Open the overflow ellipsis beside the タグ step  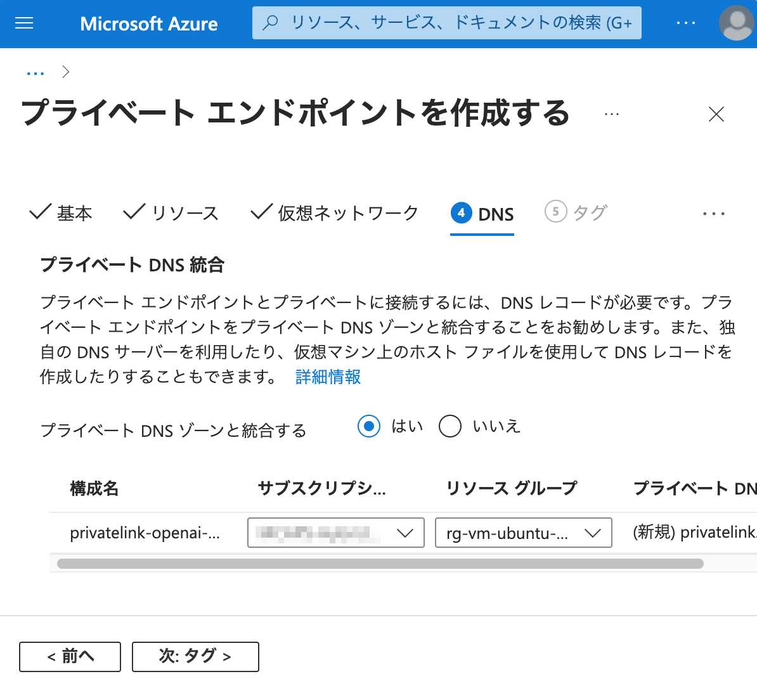point(714,214)
